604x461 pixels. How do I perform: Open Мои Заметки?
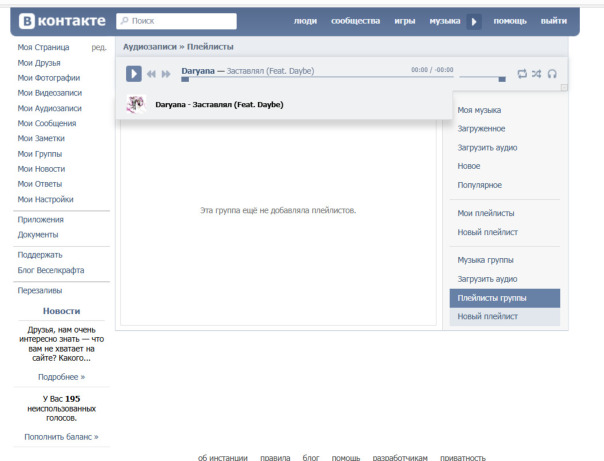click(x=41, y=138)
